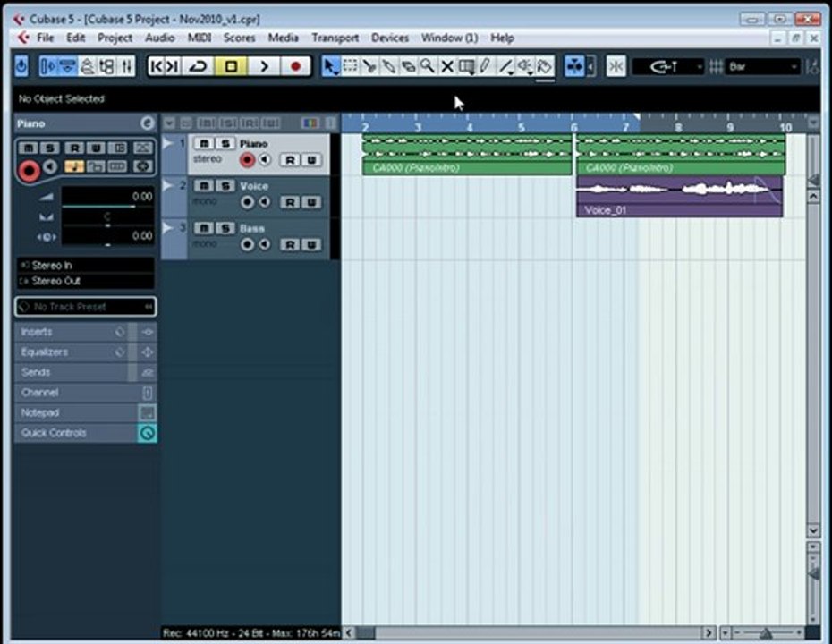
Task: Select the Mute X tool
Action: click(x=447, y=66)
